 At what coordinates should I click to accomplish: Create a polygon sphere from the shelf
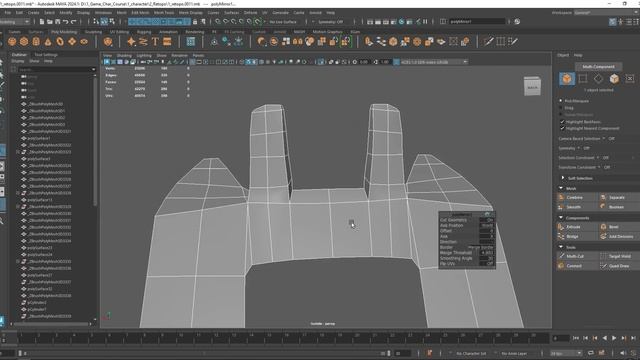click(12, 41)
